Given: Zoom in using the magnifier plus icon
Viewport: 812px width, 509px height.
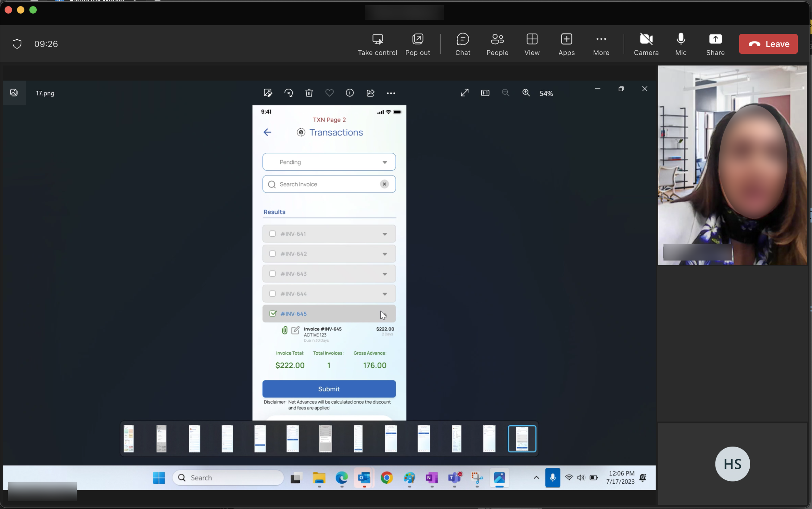Looking at the screenshot, I should tap(526, 93).
